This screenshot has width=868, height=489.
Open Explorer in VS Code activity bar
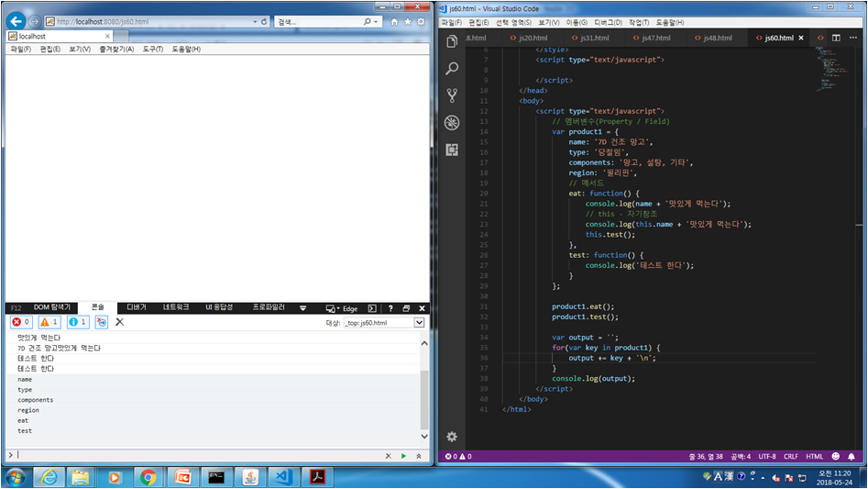452,41
